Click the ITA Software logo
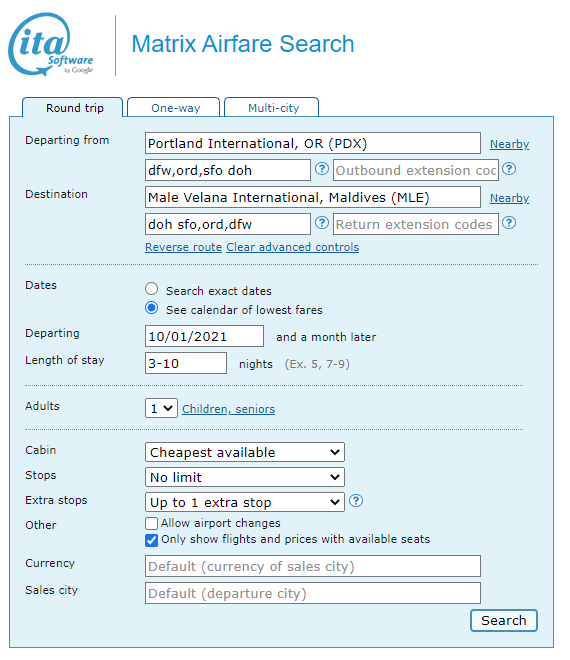 click(51, 45)
